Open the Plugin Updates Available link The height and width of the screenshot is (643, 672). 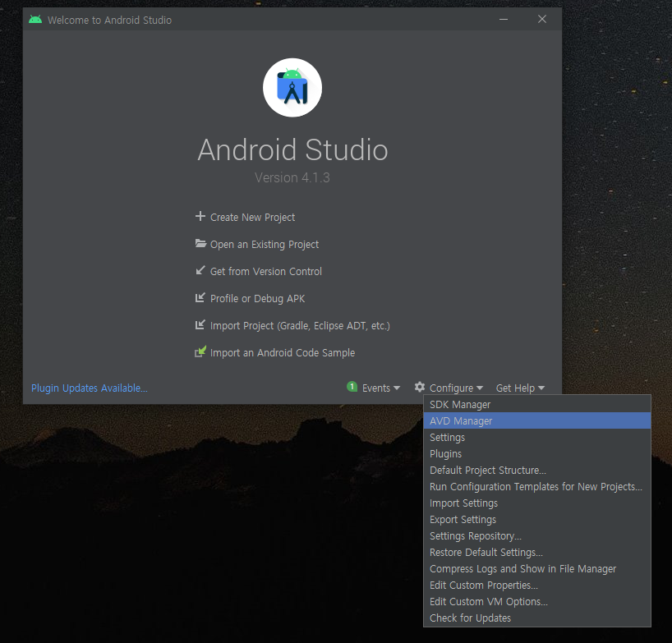click(90, 388)
